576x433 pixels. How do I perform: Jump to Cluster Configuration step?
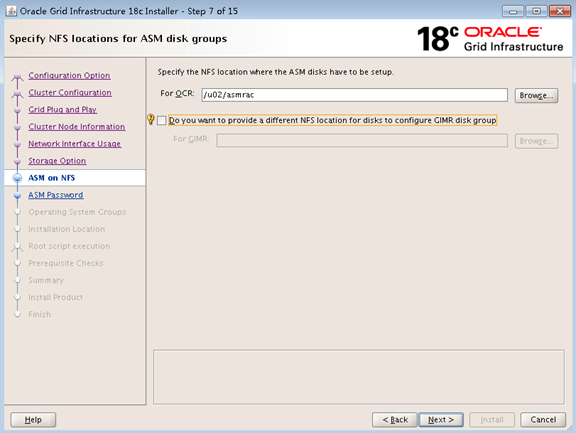[x=70, y=93]
